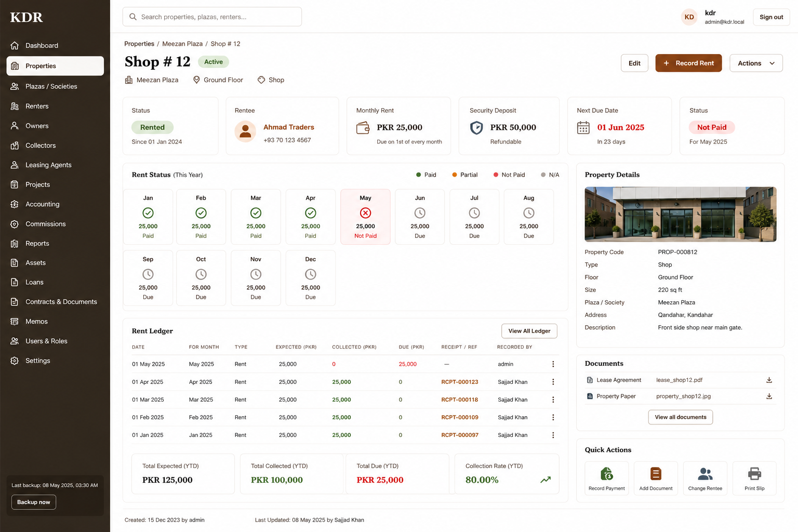Viewport: 798px width, 532px height.
Task: Click View all documents button
Action: [681, 417]
